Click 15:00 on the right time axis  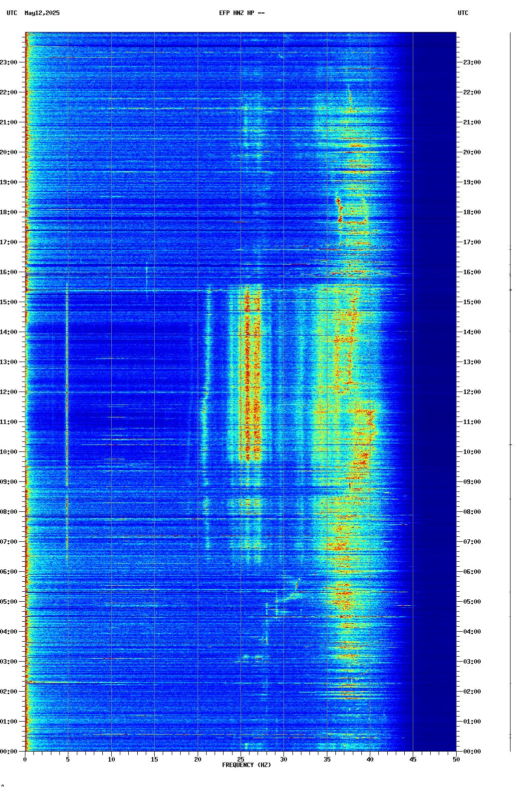[x=472, y=302]
